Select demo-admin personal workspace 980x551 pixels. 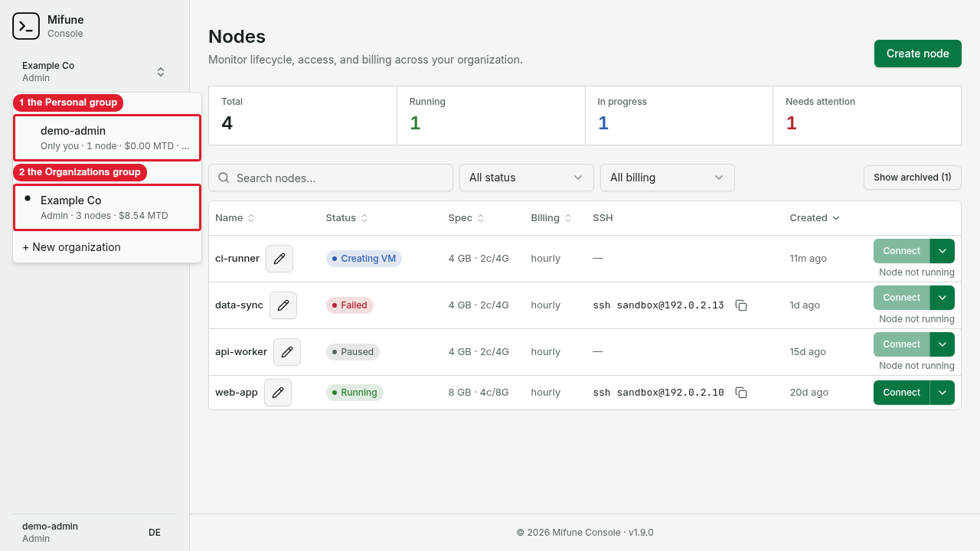107,138
